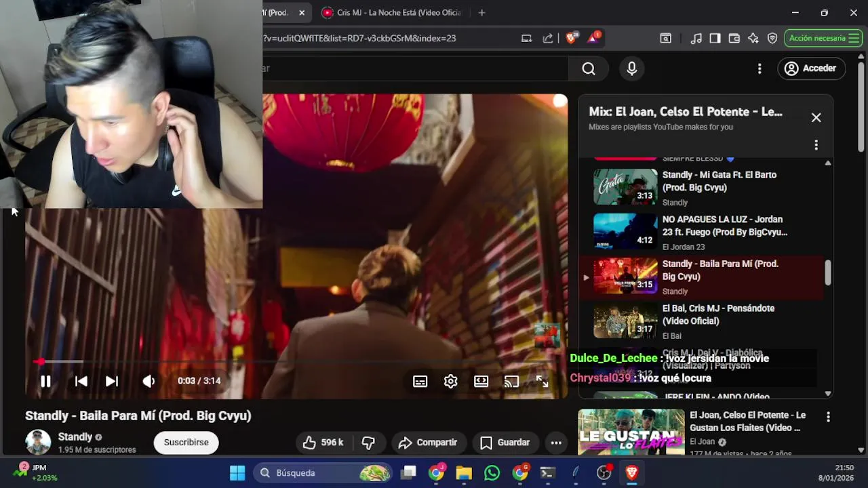Play NO APAGUES LA LUZ from playlist
868x488 pixels.
[x=702, y=232]
